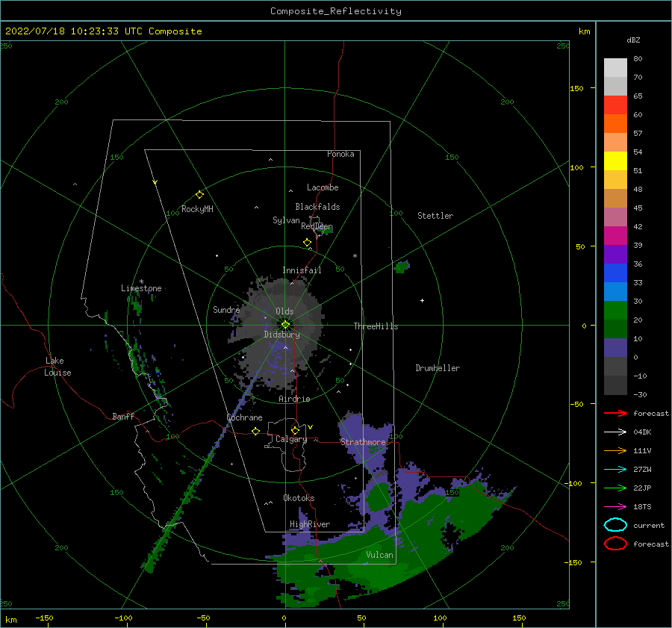
Task: Click the Limestone label
Action: (x=141, y=288)
